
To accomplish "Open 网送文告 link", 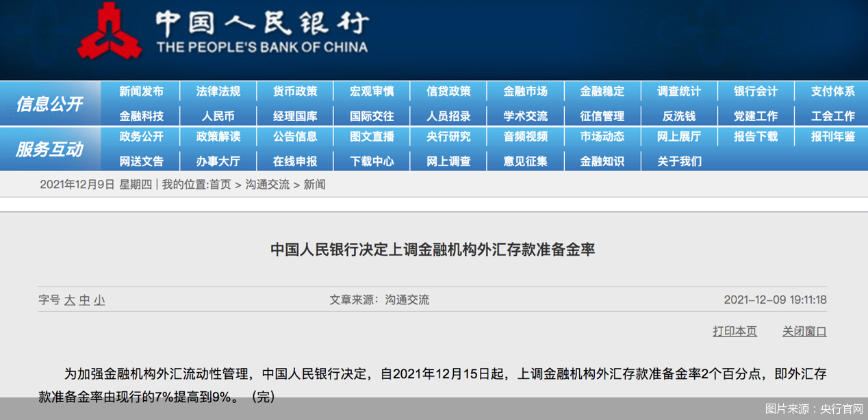I will coord(141,161).
